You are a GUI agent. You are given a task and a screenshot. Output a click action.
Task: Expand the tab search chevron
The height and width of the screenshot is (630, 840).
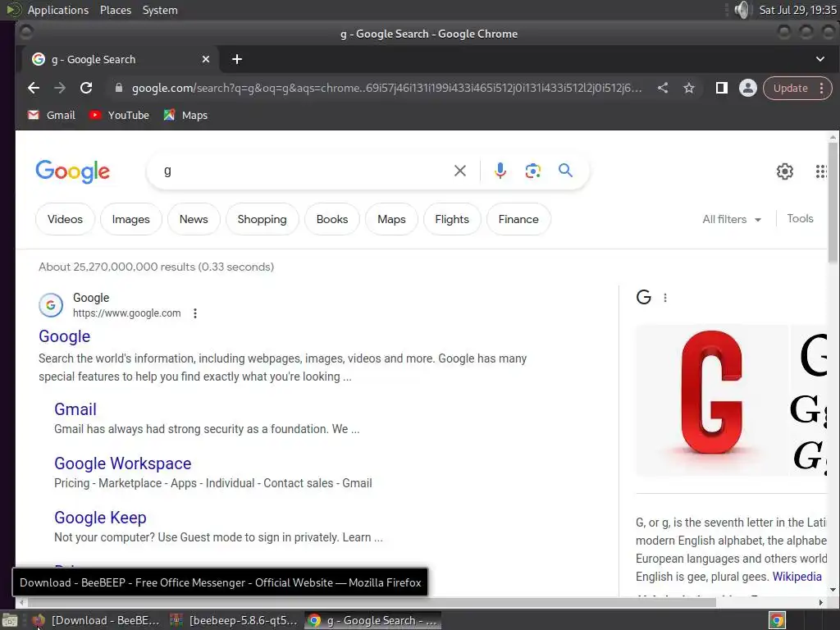pos(820,59)
